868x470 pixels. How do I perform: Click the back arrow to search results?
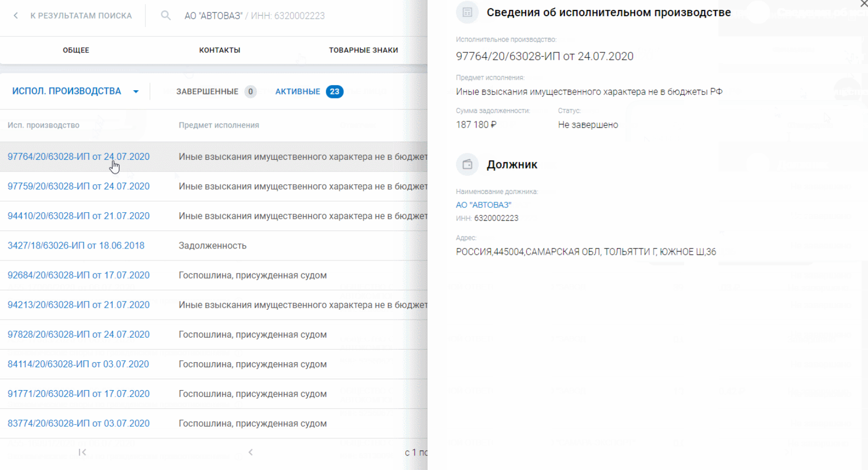coord(16,16)
